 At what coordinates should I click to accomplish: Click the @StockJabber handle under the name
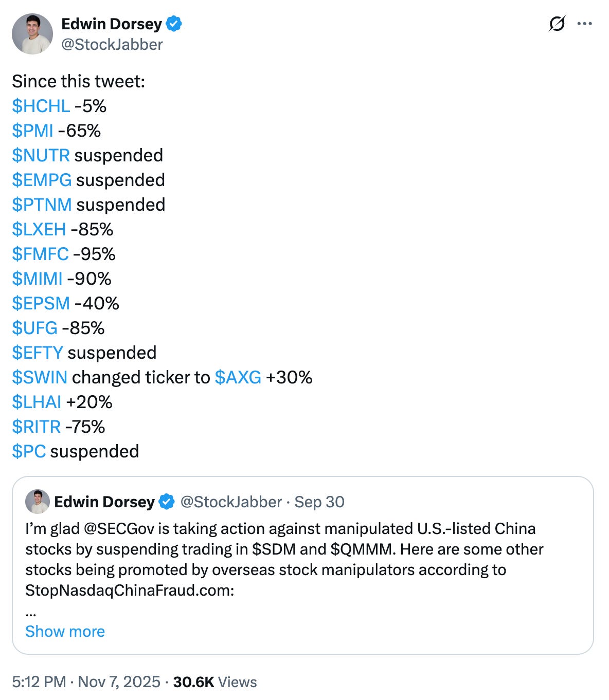[x=112, y=45]
